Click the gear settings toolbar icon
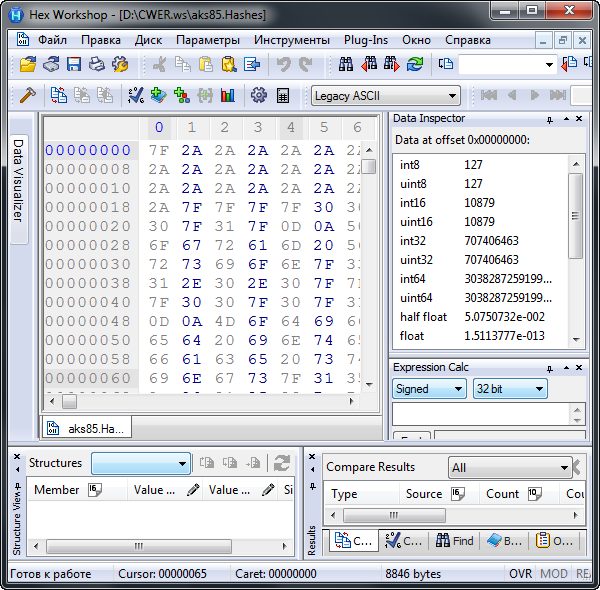 coord(259,96)
